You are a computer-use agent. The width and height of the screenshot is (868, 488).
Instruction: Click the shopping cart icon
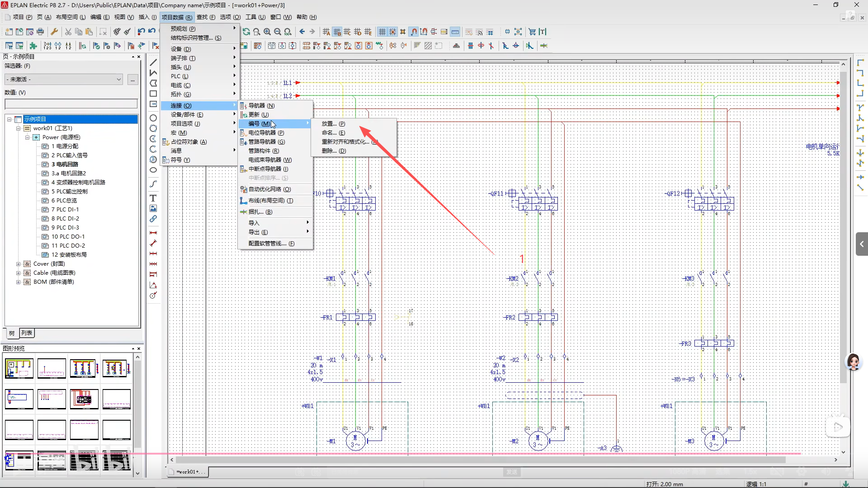click(x=532, y=32)
